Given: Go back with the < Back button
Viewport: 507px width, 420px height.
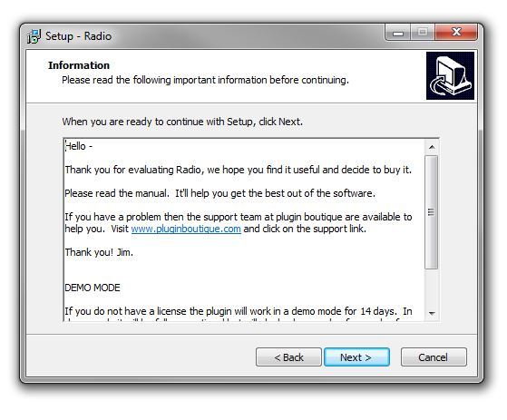Looking at the screenshot, I should click(x=288, y=357).
